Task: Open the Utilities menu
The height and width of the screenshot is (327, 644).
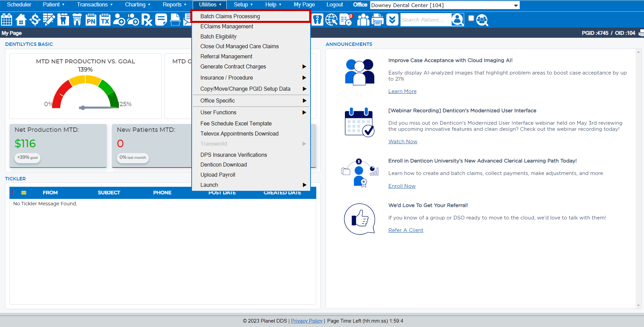Action: point(209,5)
